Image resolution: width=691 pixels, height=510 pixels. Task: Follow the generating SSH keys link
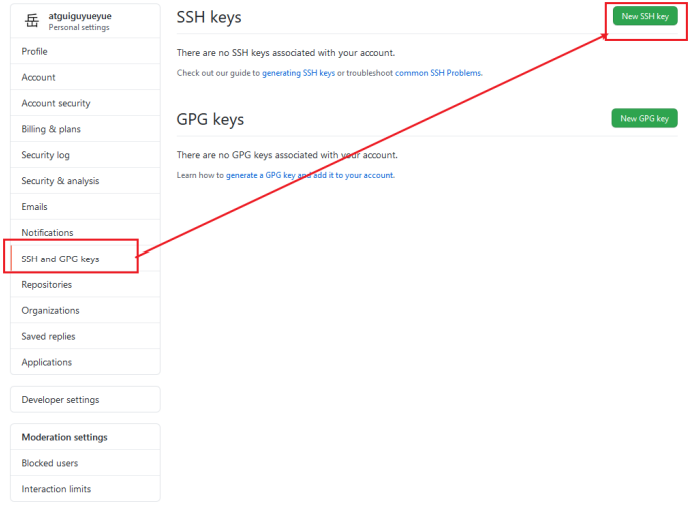pyautogui.click(x=298, y=73)
